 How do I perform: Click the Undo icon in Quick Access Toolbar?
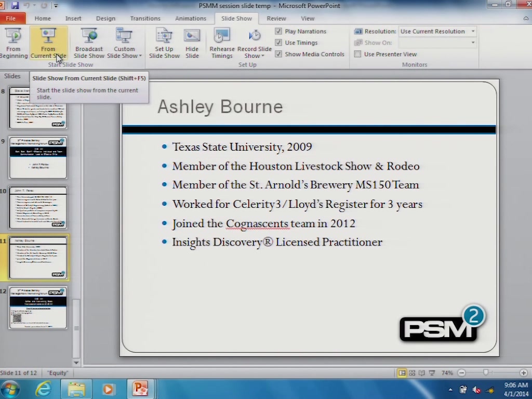[27, 5]
